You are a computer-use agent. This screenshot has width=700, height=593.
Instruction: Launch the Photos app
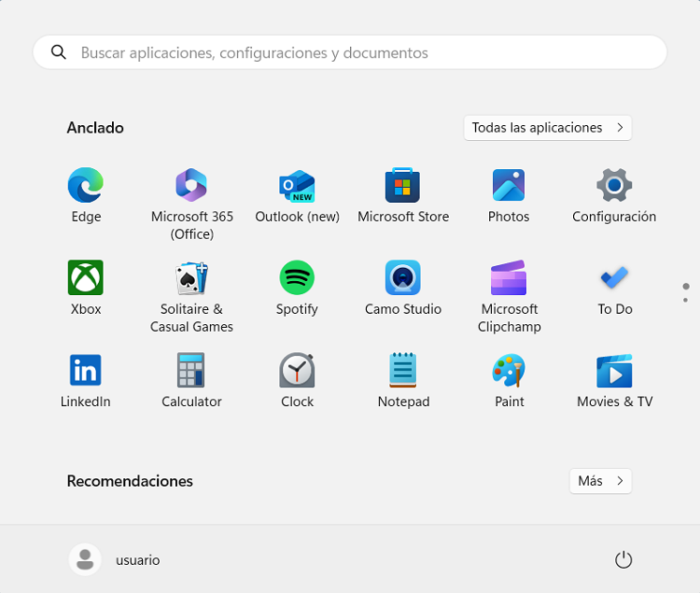click(509, 195)
